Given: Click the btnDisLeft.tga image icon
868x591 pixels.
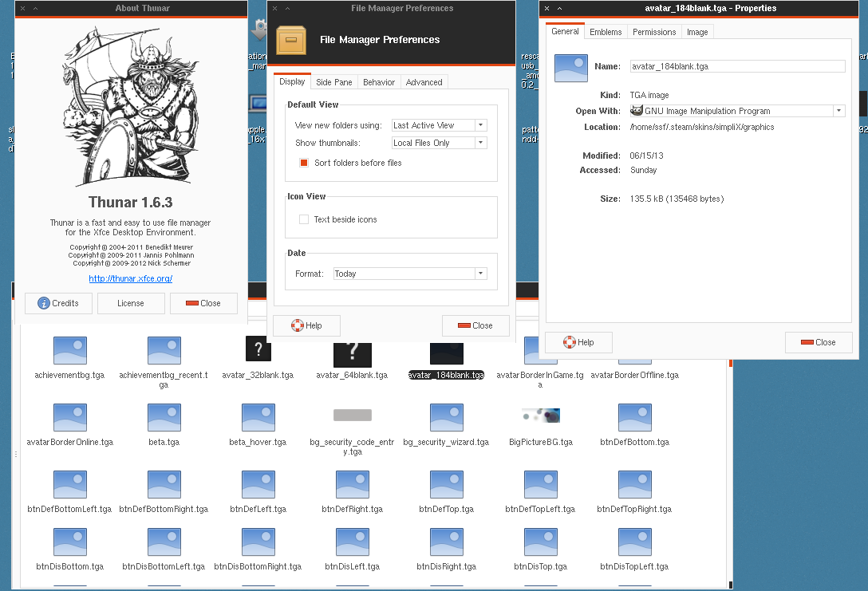Looking at the screenshot, I should point(352,542).
